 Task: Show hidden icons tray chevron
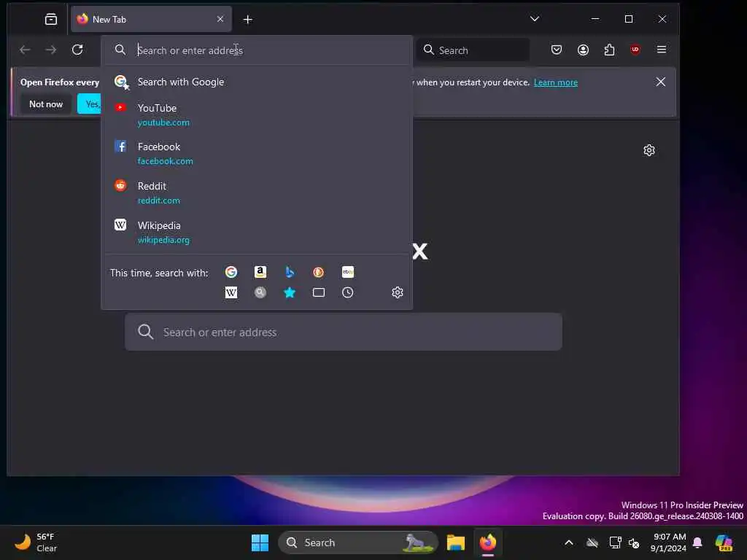pyautogui.click(x=569, y=542)
